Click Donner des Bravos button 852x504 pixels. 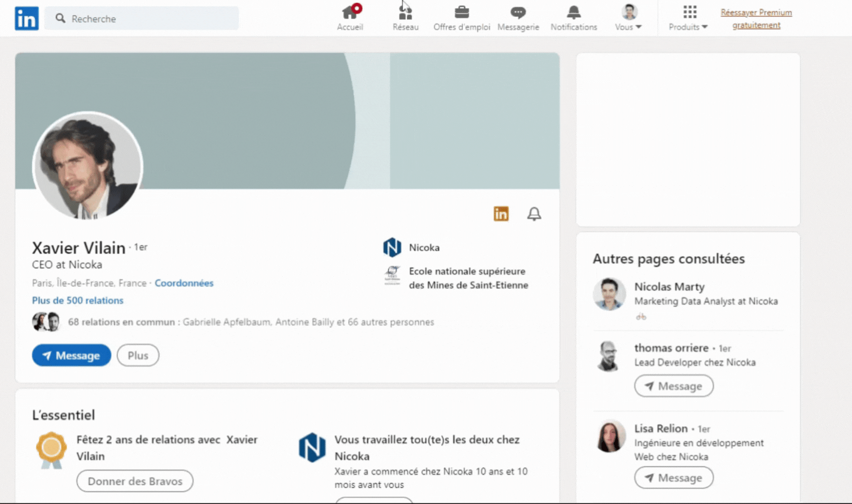point(135,481)
